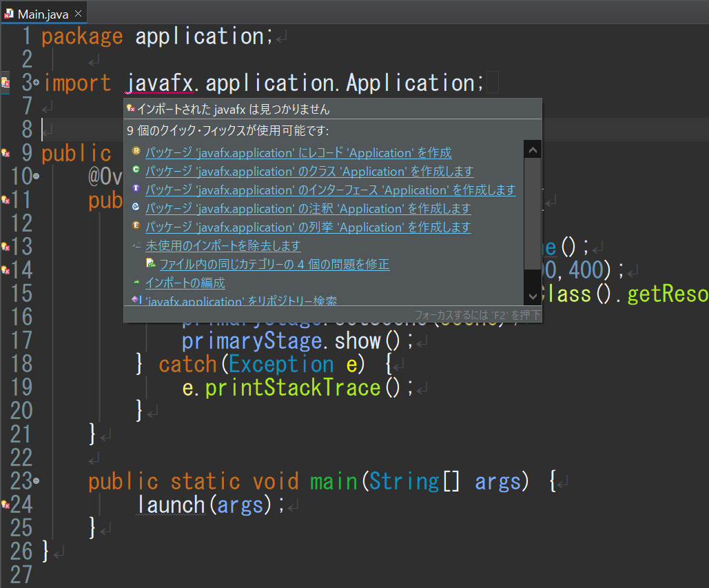Click the green R record icon in quick fix list
709x588 pixels.
coord(136,150)
